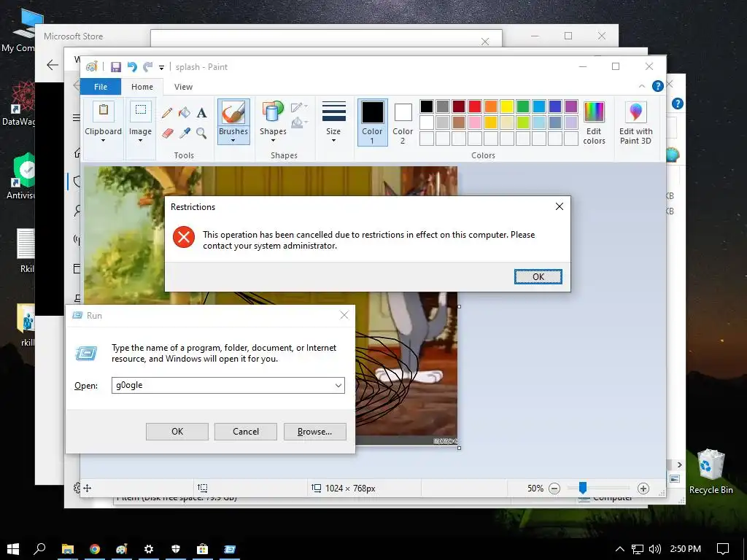Switch to the View ribbon tab
The height and width of the screenshot is (560, 747).
tap(183, 87)
